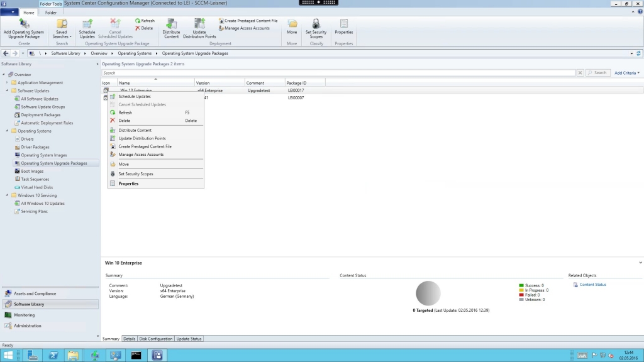The width and height of the screenshot is (644, 362).
Task: Collapse the Software Library navigation pane
Action: coord(97,64)
